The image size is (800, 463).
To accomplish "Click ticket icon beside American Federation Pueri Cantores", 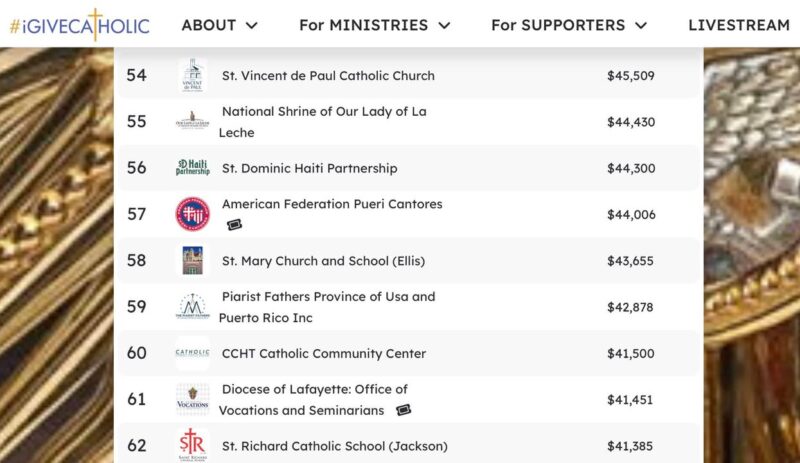I will click(x=234, y=225).
